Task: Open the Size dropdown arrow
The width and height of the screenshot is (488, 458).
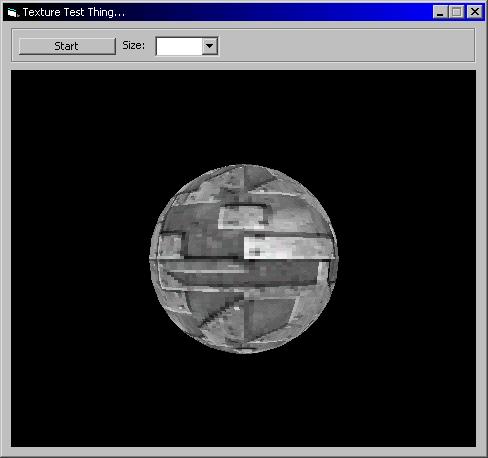Action: [x=210, y=46]
